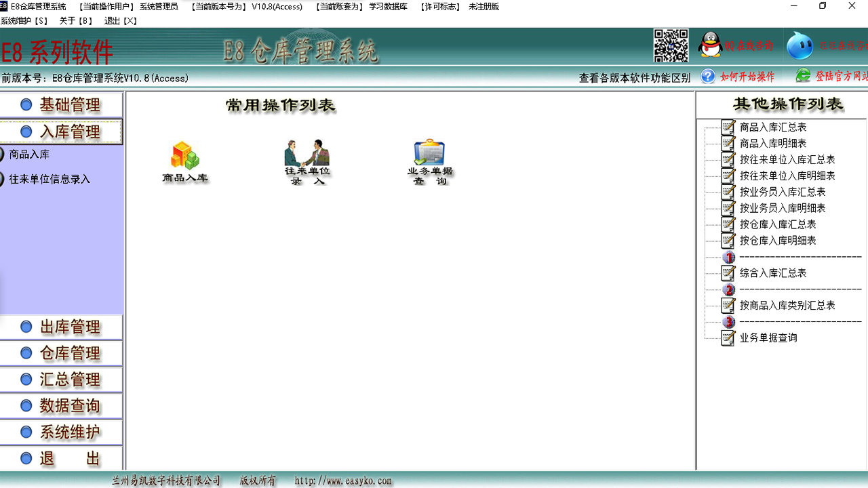
Task: Click the red number 2 separator icon
Action: (x=729, y=289)
